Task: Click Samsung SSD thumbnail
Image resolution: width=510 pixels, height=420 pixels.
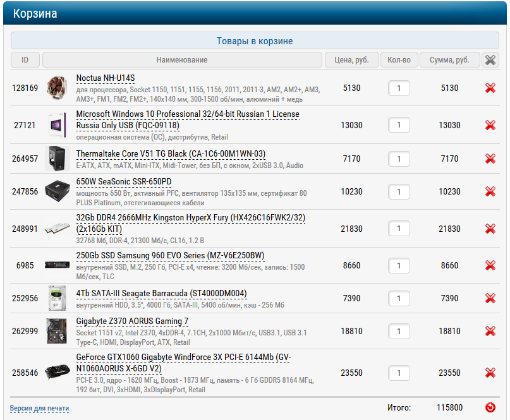Action: [58, 265]
